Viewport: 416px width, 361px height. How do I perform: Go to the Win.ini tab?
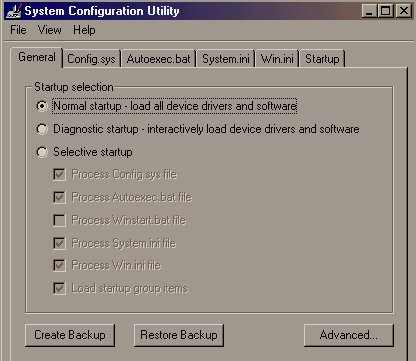tap(277, 59)
